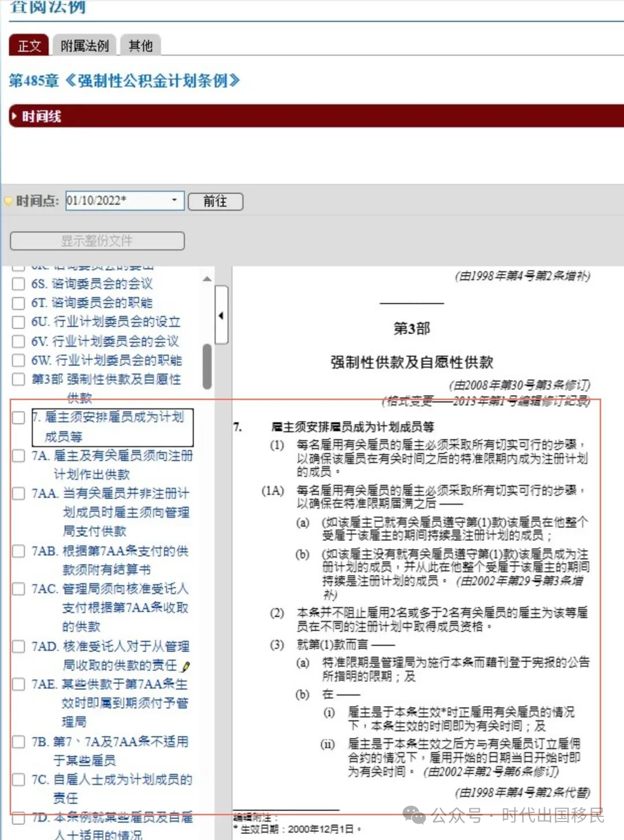Collapse the left navigation pane with the arrow
Image resolution: width=624 pixels, height=840 pixels.
(221, 316)
